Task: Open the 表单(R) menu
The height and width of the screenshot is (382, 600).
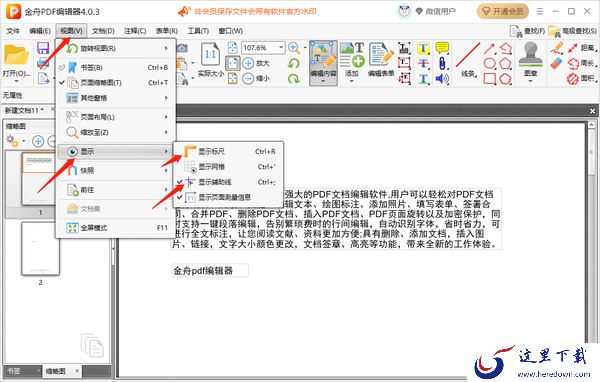Action: (167, 31)
